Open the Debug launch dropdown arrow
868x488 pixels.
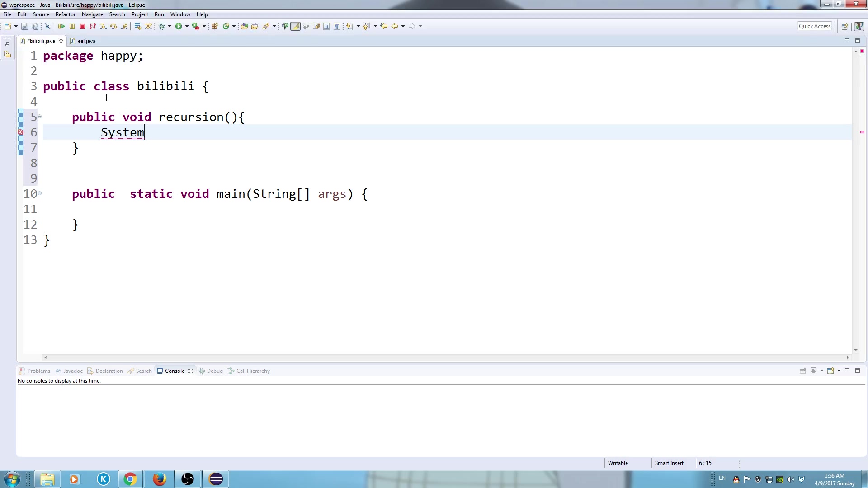pos(170,27)
